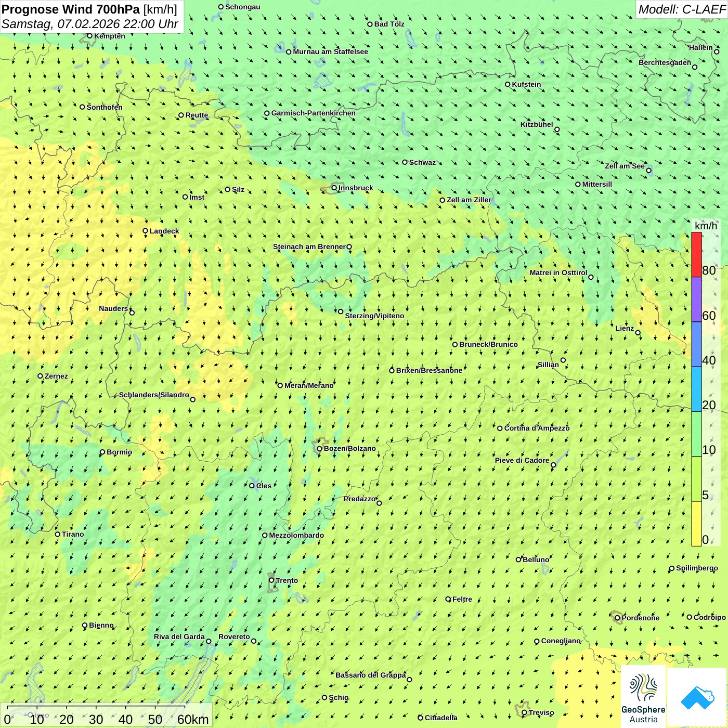Viewport: 728px width, 728px height.
Task: Click the Kitzbühel town label
Action: [x=537, y=124]
